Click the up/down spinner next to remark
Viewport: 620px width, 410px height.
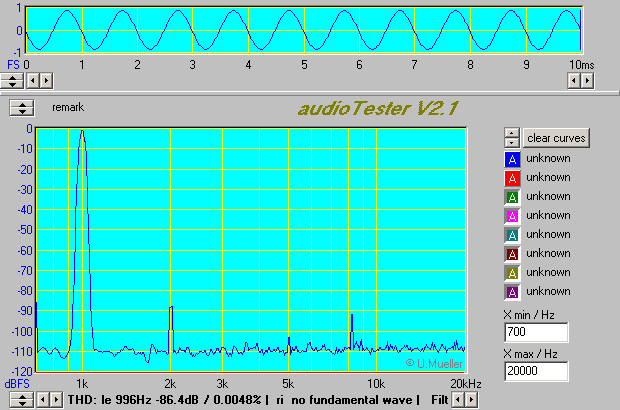tap(22, 108)
